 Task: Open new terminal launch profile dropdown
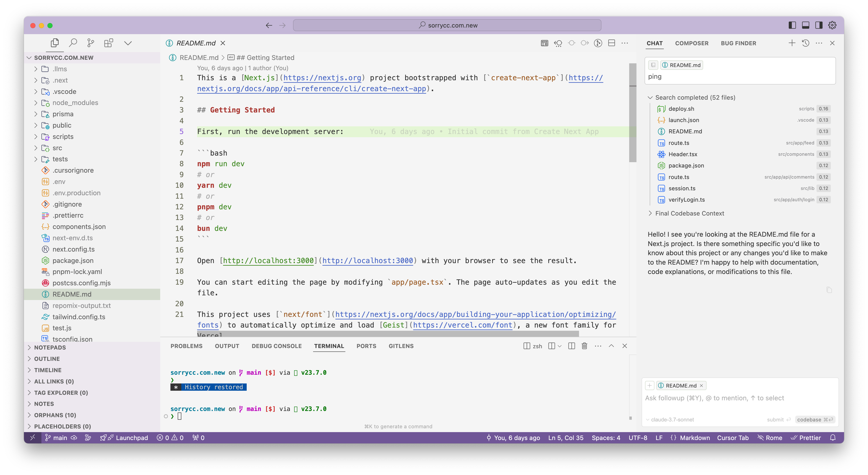pyautogui.click(x=560, y=346)
